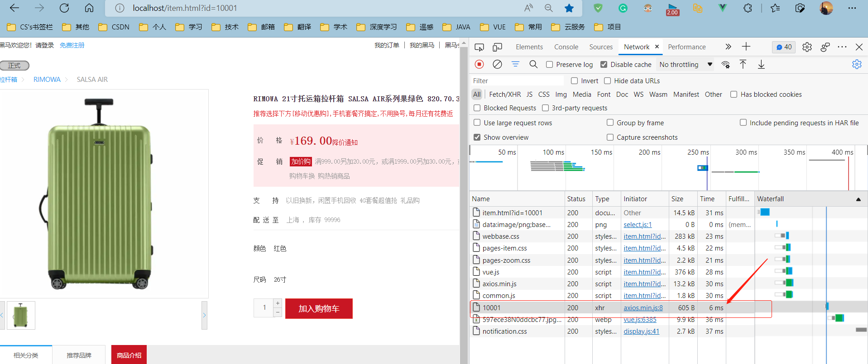Open axios.min.js:8 initiator link
Screen dimensions: 868x364
(643, 308)
